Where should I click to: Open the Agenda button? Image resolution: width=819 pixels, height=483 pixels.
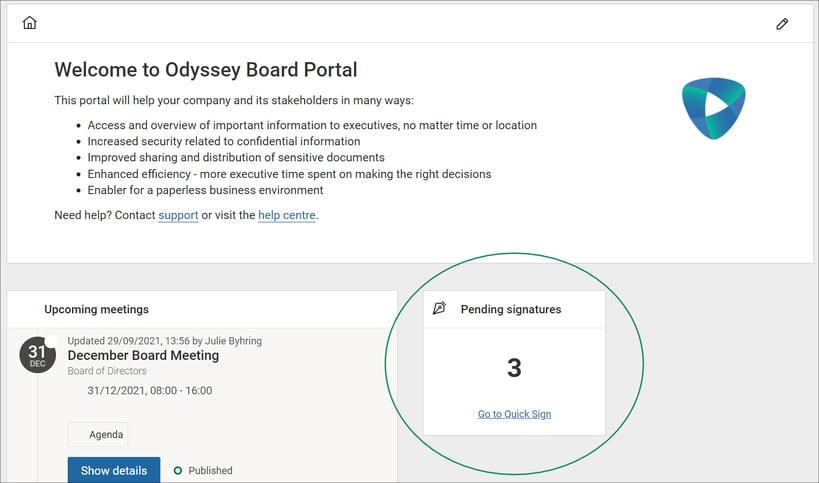(x=98, y=434)
